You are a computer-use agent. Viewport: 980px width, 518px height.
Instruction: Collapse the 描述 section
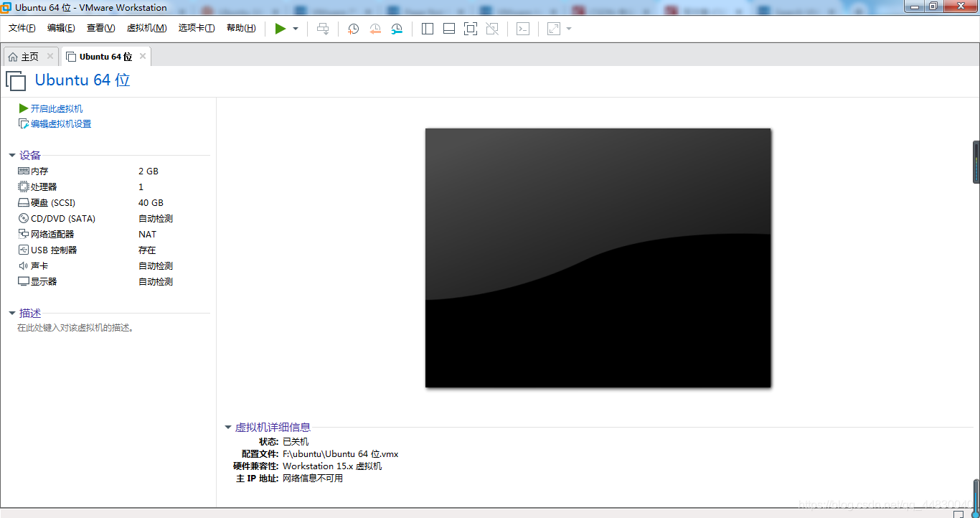[12, 314]
